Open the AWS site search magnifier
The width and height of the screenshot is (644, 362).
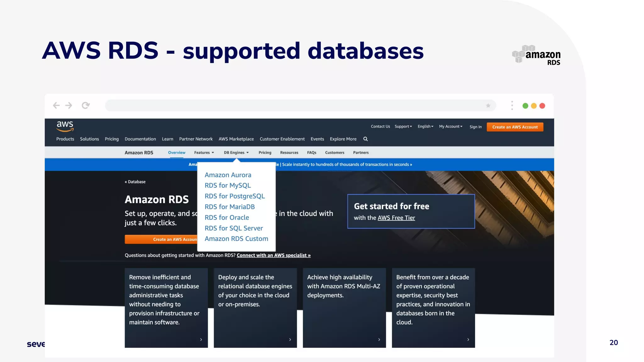[365, 139]
